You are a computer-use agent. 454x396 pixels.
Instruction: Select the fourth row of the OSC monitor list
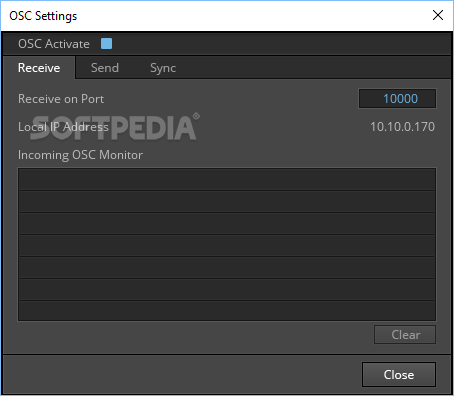227,246
